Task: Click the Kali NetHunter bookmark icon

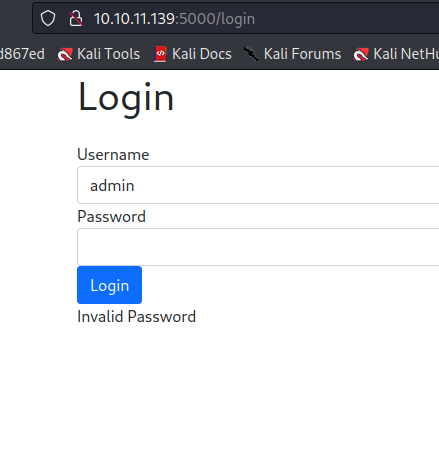Action: click(x=361, y=54)
